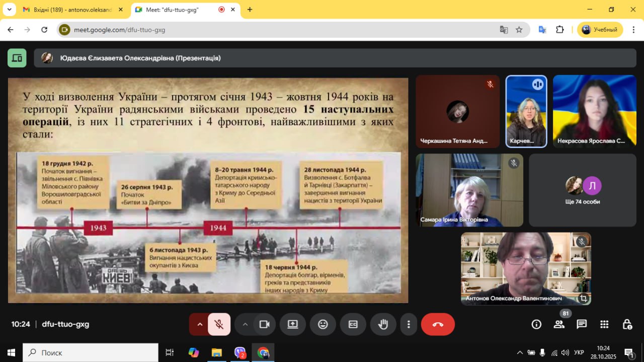Image resolution: width=644 pixels, height=362 pixels.
Task: Toggle the camera on or off
Action: pos(264,324)
